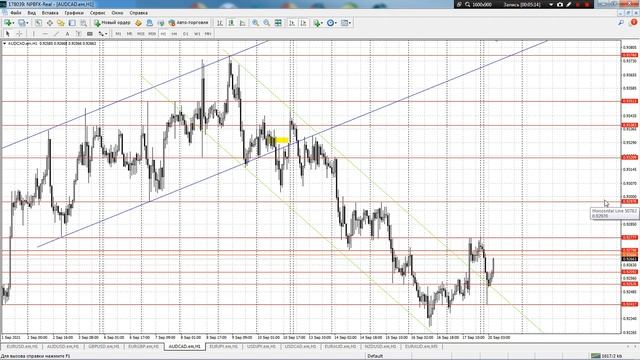This screenshot has height=360, width=640.
Task: Zoom out on the chart
Action: (x=267, y=23)
